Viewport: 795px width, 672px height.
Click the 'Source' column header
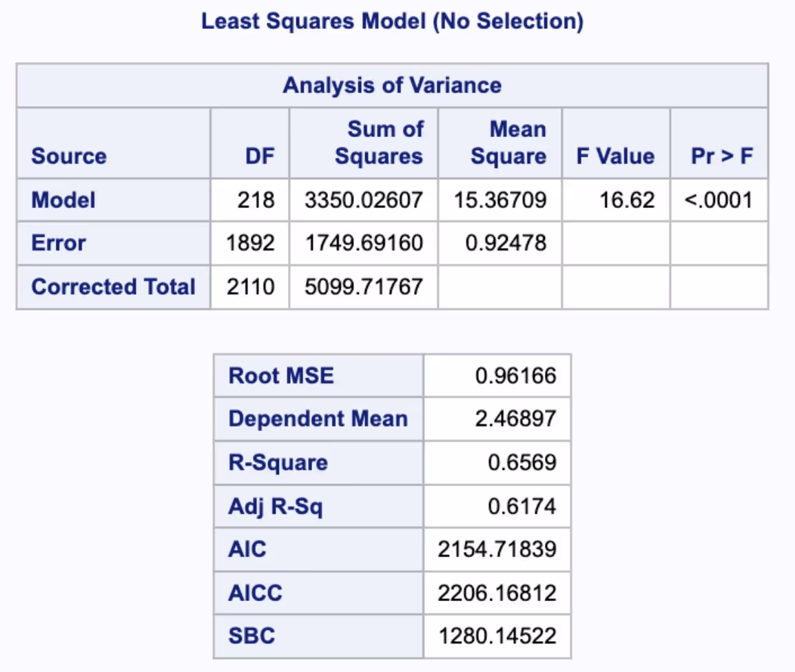coord(69,156)
